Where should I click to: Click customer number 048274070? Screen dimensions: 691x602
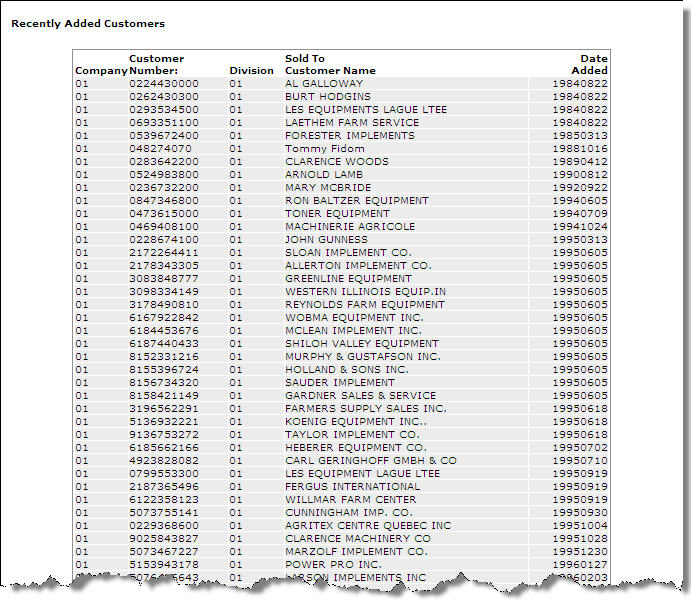coord(160,149)
